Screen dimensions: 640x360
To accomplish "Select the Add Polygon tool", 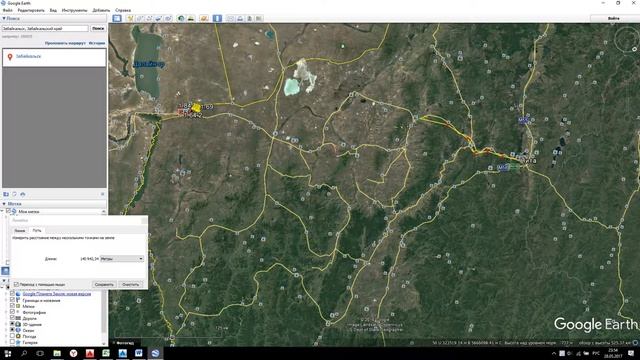I will [x=140, y=18].
